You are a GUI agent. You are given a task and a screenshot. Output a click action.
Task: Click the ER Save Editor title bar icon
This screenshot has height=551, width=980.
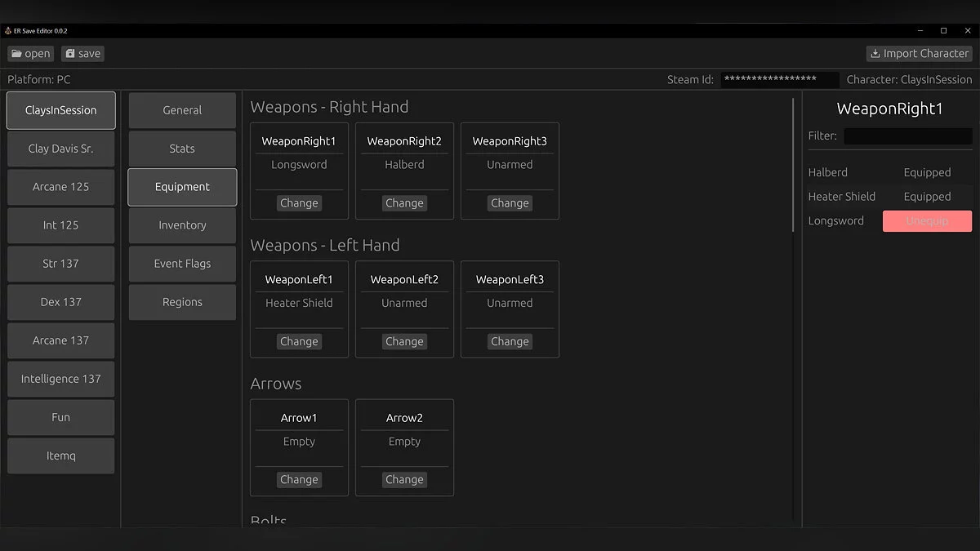coord(7,30)
